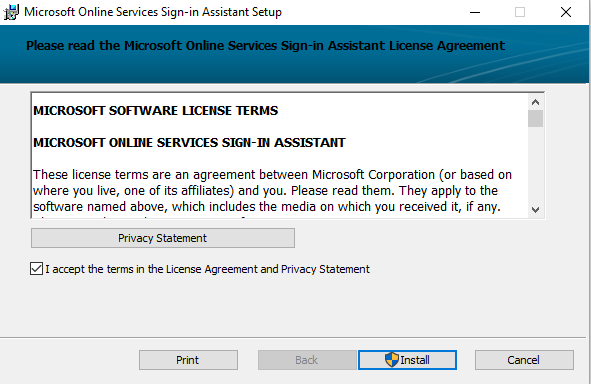Screen dimensions: 591x384
Task: Print the license agreement
Action: 188,360
